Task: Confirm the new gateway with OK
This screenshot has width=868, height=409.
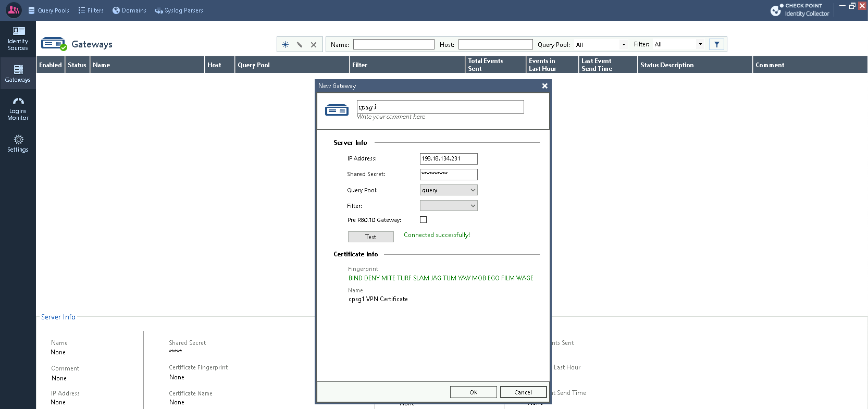Action: pyautogui.click(x=473, y=392)
